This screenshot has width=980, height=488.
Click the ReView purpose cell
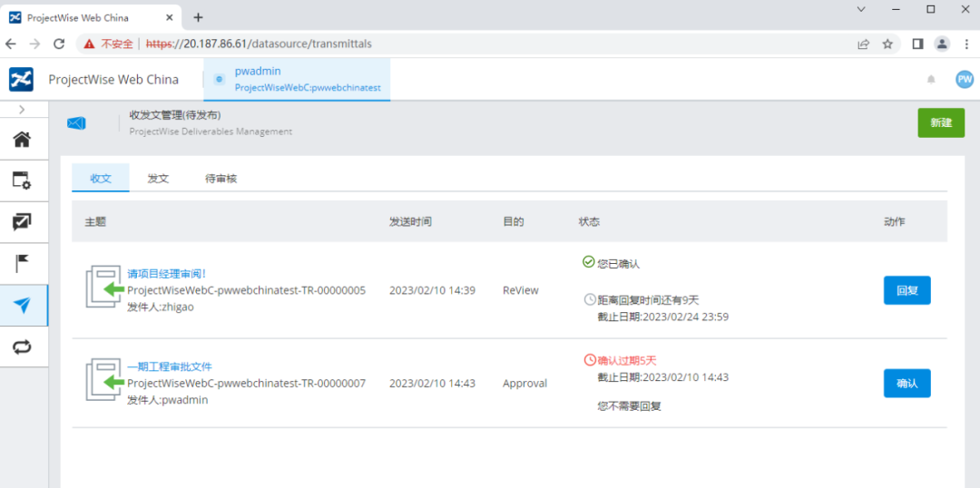520,290
